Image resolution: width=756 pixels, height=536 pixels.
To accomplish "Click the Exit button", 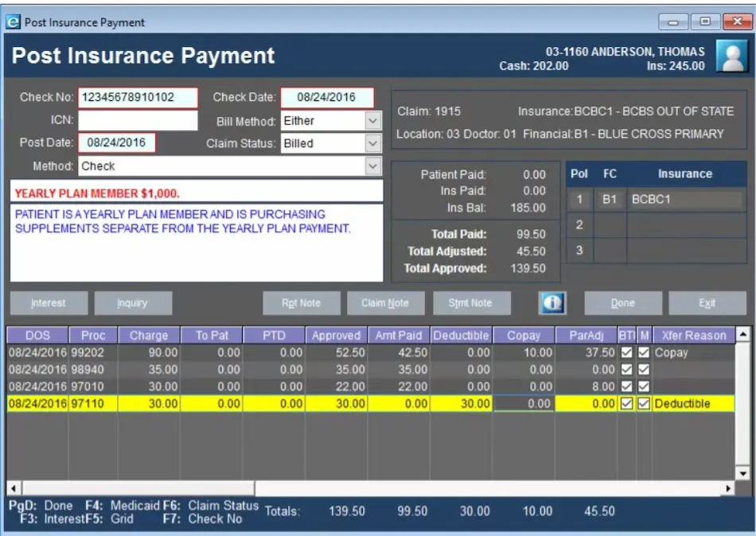I will point(707,302).
